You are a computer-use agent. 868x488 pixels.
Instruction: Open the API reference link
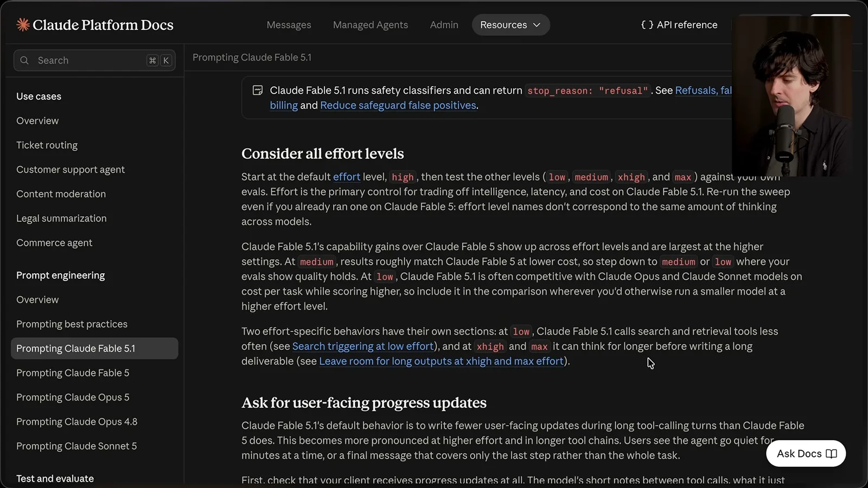coord(679,25)
